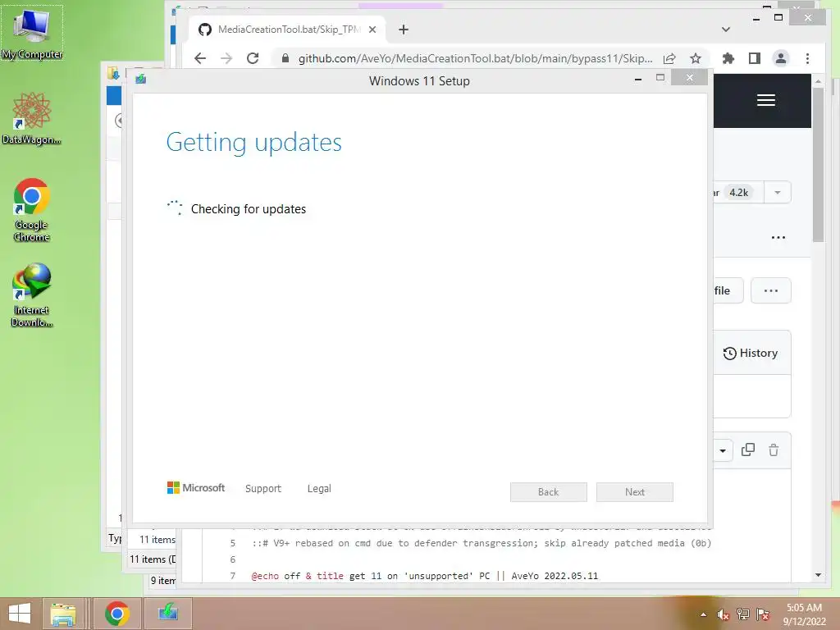
Task: Click the Back button in Setup
Action: (x=549, y=492)
